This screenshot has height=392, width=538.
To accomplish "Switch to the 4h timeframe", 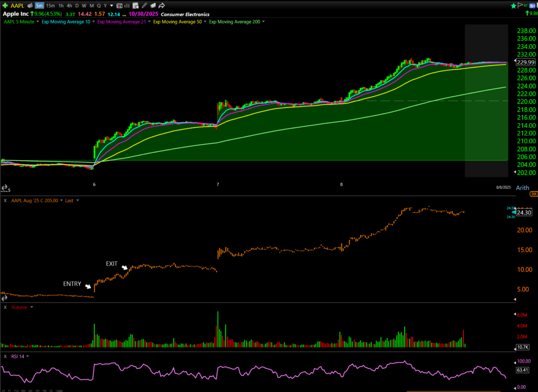I will [69, 5].
